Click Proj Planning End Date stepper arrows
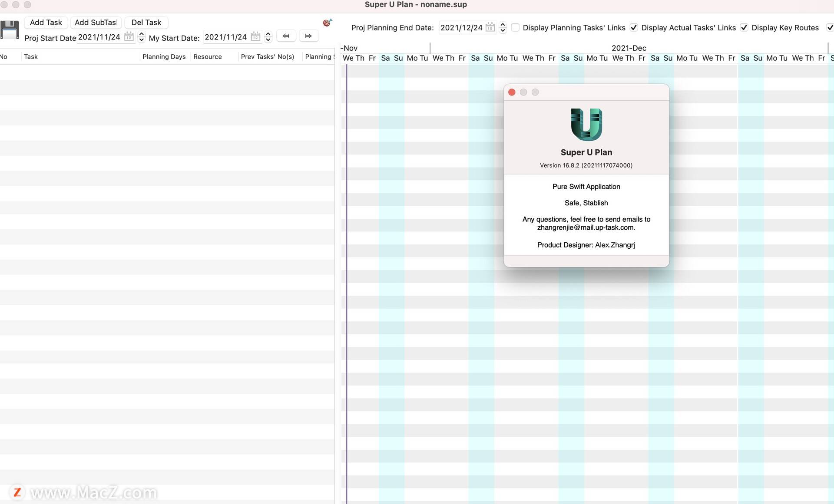This screenshot has width=834, height=504. coord(503,27)
